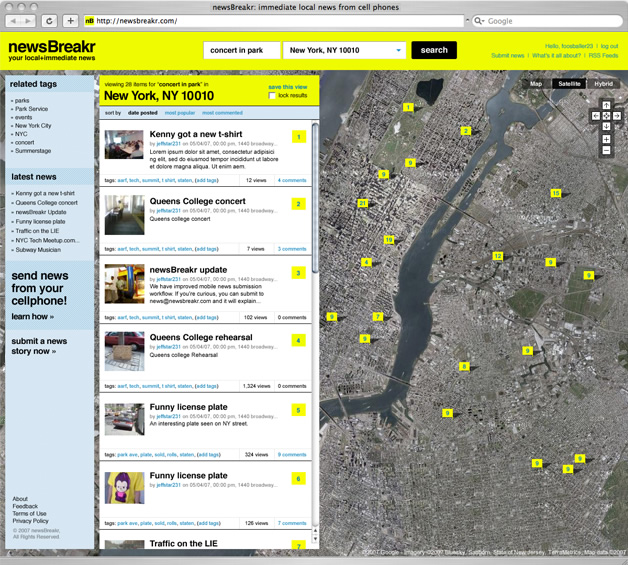Open the RSS Feeds link
628x565 pixels.
(x=603, y=55)
